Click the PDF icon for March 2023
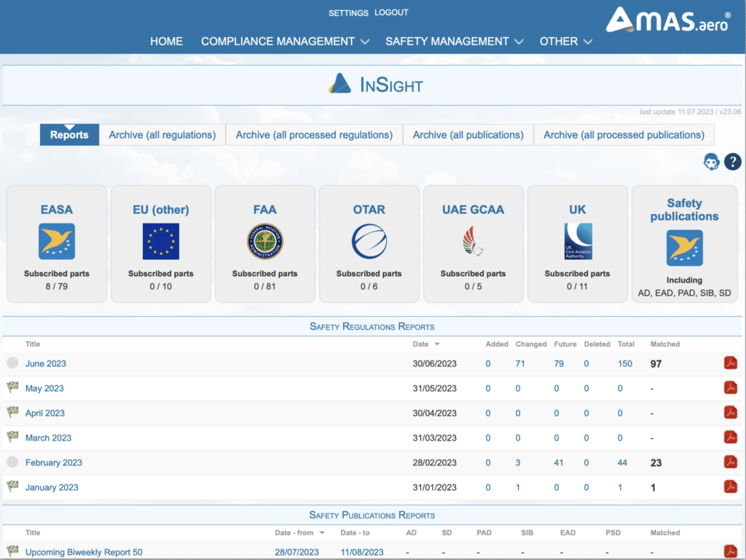 click(x=730, y=438)
